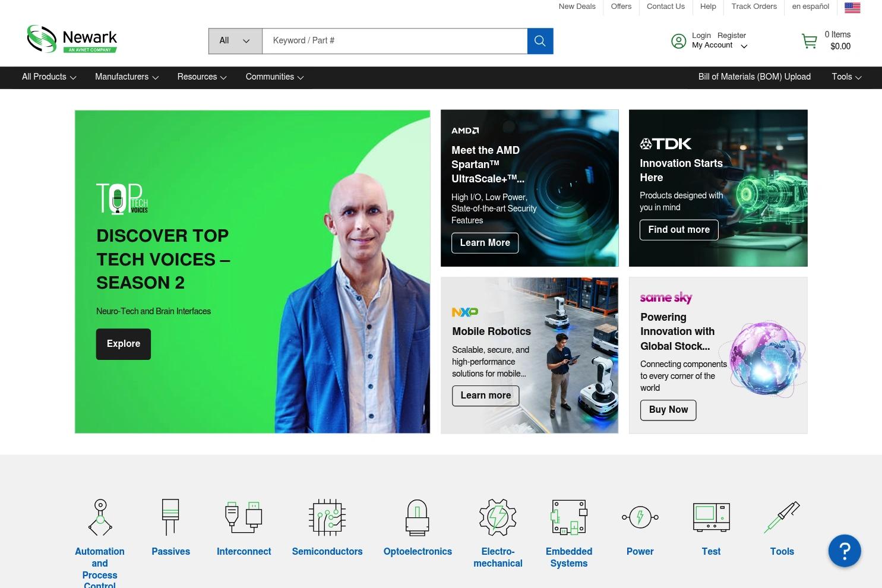Click the 0 Items cart total text
The width and height of the screenshot is (882, 588).
(837, 35)
